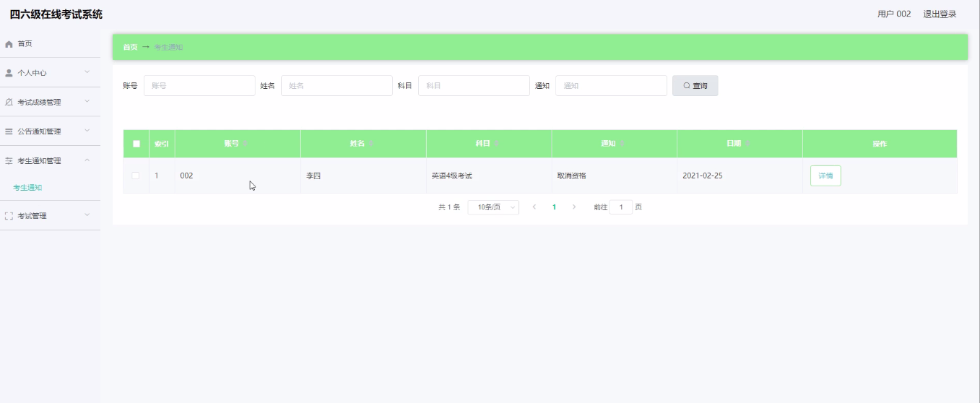Expand the 个人中心 menu chevron
Image resolution: width=980 pixels, height=403 pixels.
pos(87,72)
